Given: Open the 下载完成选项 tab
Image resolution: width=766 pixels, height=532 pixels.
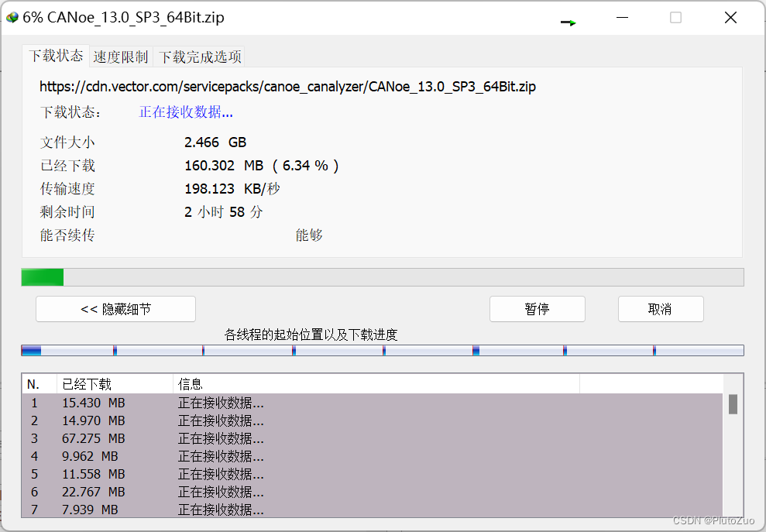Looking at the screenshot, I should point(199,57).
